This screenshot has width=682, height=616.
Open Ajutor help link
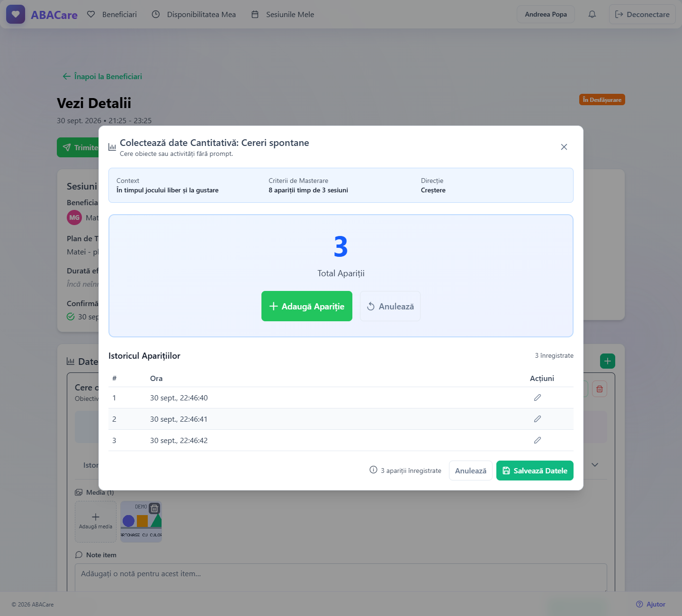coord(651,604)
